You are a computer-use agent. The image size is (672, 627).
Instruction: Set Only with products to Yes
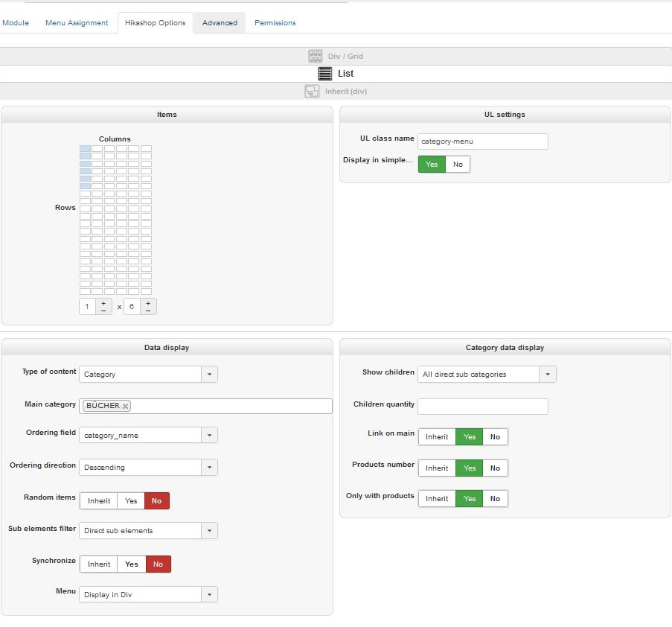tap(470, 498)
